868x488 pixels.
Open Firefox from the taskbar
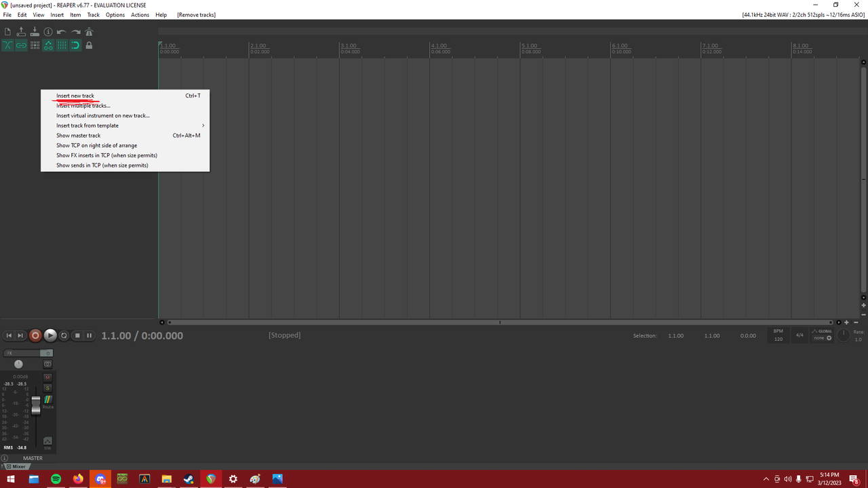78,479
